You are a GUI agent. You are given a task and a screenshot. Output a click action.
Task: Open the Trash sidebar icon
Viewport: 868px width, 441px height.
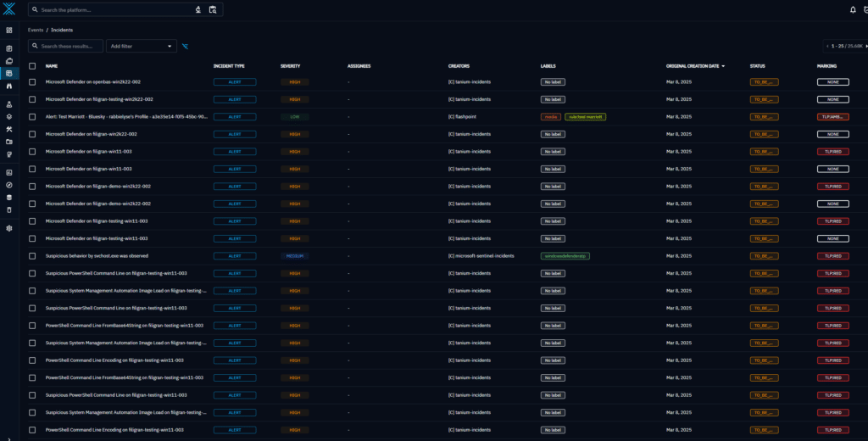tap(9, 209)
